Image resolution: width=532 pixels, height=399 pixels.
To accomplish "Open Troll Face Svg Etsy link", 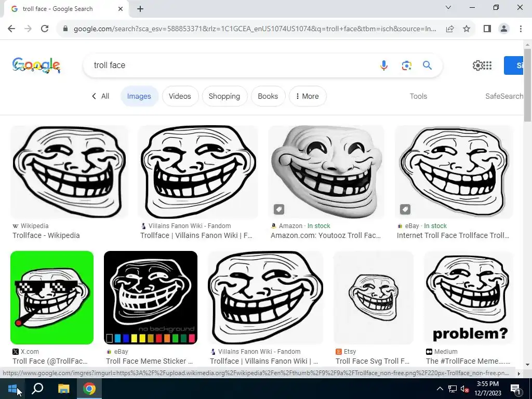I will point(373,361).
